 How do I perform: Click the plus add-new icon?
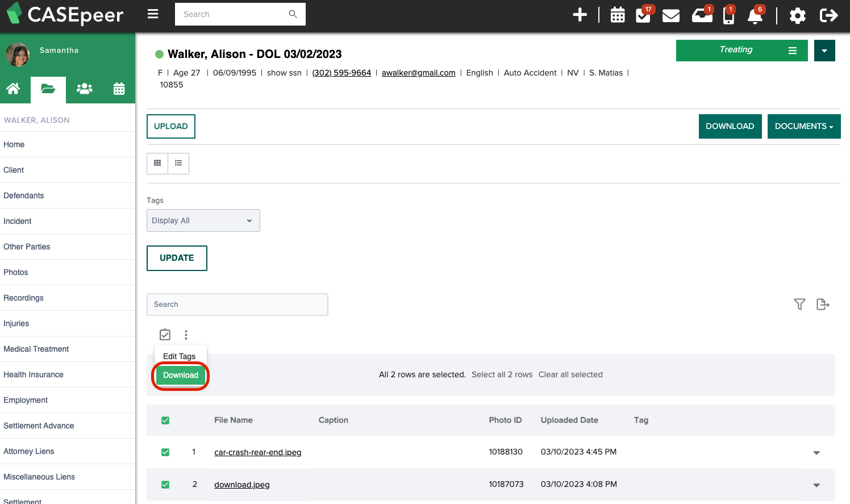(580, 15)
